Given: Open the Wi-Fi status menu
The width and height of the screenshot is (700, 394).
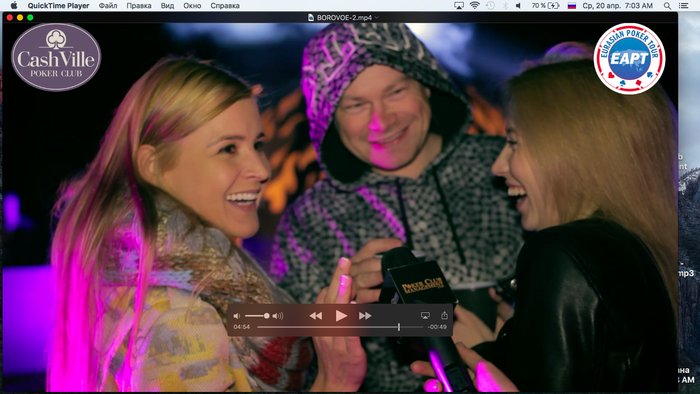Looking at the screenshot, I should click(x=475, y=5).
